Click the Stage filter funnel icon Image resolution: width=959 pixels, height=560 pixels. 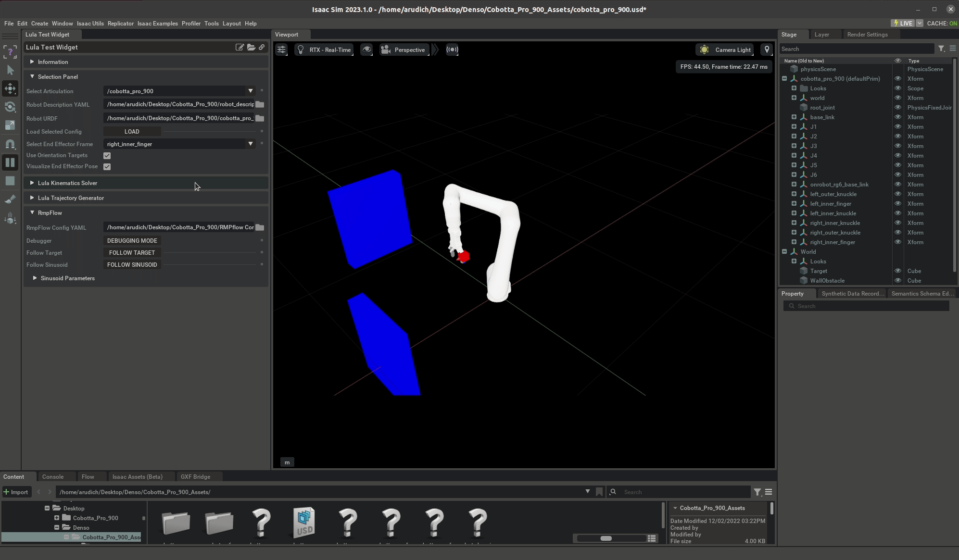pos(941,49)
